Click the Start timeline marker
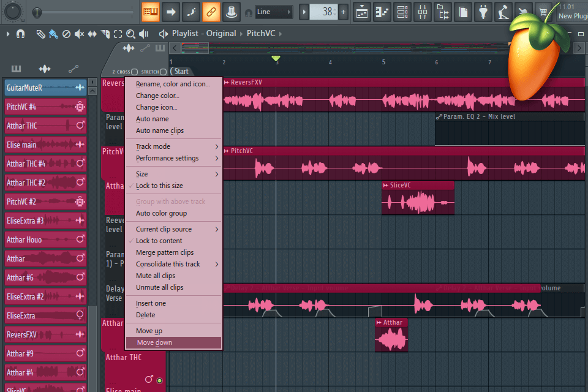The image size is (588, 392). (x=180, y=71)
